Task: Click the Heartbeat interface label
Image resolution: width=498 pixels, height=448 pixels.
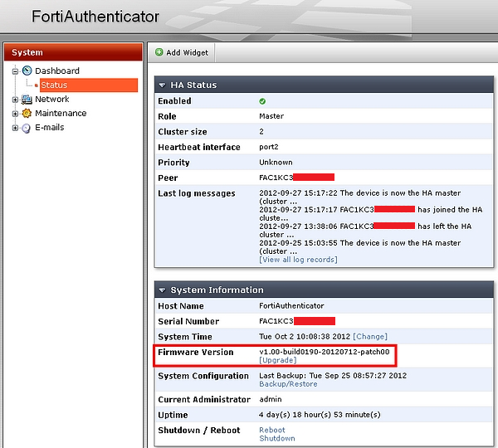Action: tap(199, 147)
